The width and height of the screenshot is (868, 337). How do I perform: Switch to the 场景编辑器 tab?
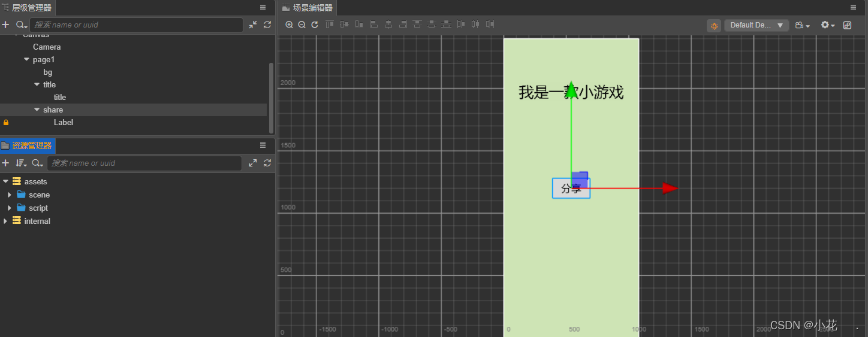(x=307, y=8)
